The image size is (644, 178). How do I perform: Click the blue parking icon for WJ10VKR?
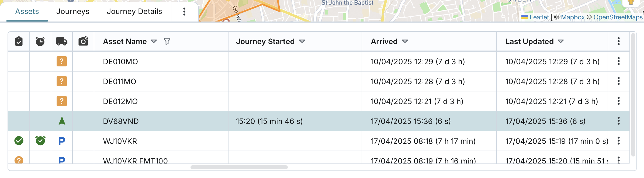point(62,141)
